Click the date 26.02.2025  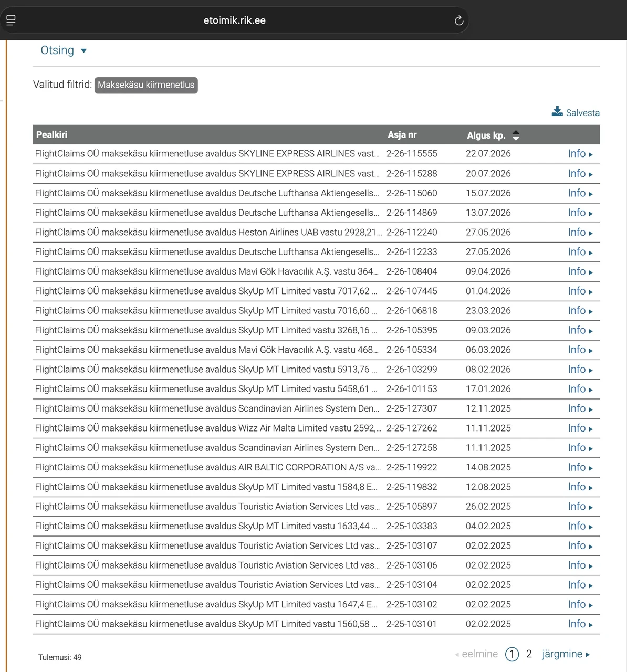coord(488,507)
